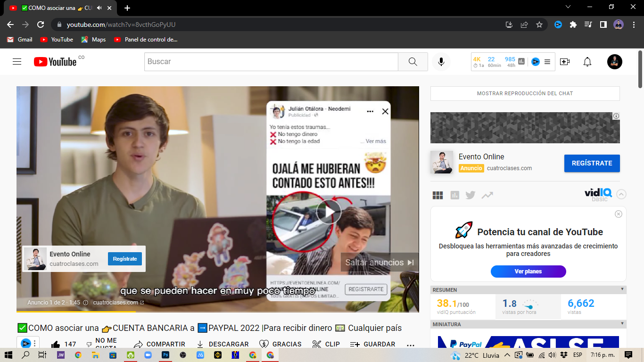Image resolution: width=644 pixels, height=362 pixels.
Task: Open the vidIQ header menu lines icon
Action: point(547,62)
